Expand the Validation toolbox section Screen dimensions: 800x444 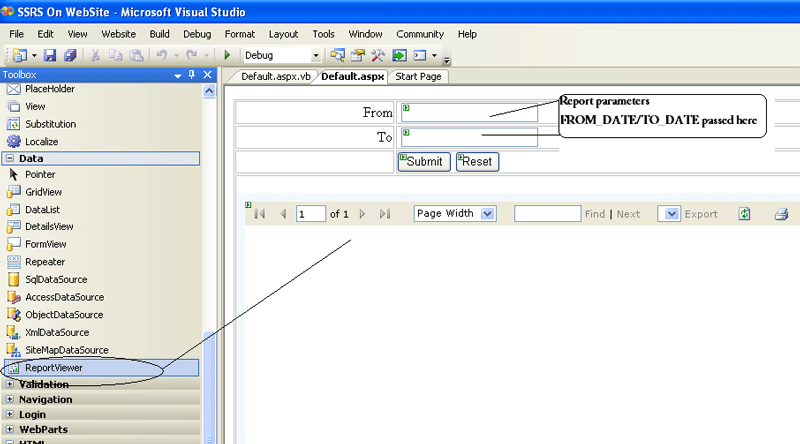(10, 384)
